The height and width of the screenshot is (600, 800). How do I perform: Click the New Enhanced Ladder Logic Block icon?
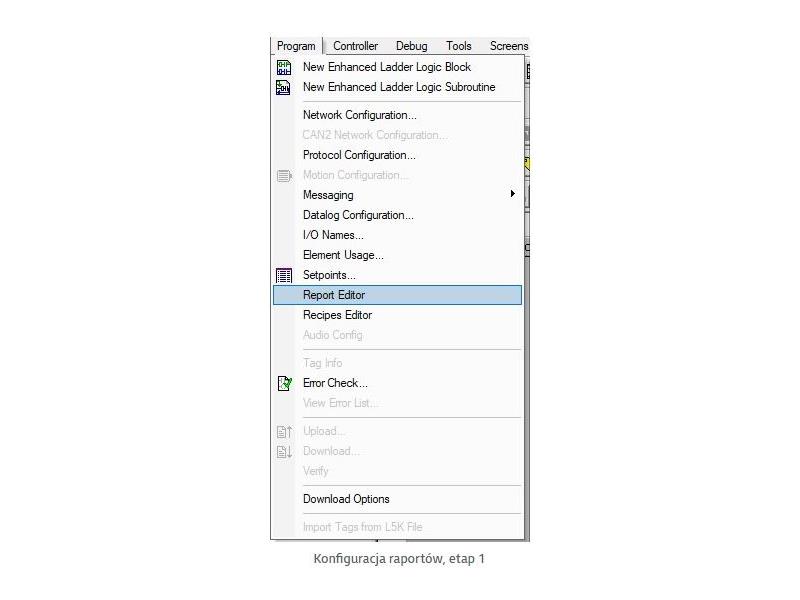284,67
